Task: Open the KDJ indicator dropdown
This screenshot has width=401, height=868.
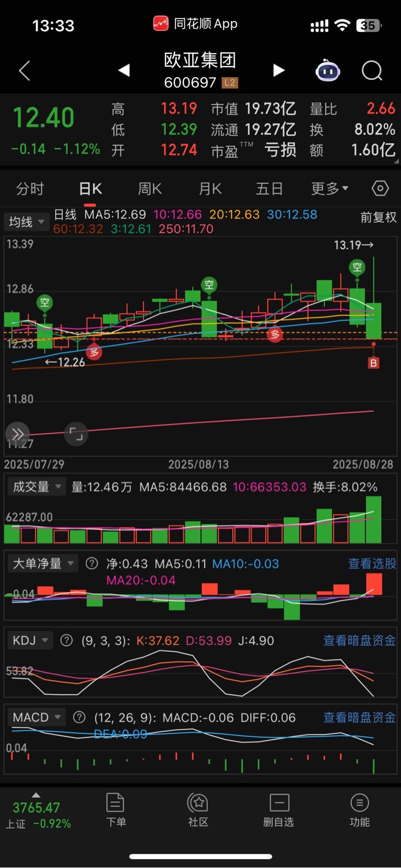Action: pos(30,640)
